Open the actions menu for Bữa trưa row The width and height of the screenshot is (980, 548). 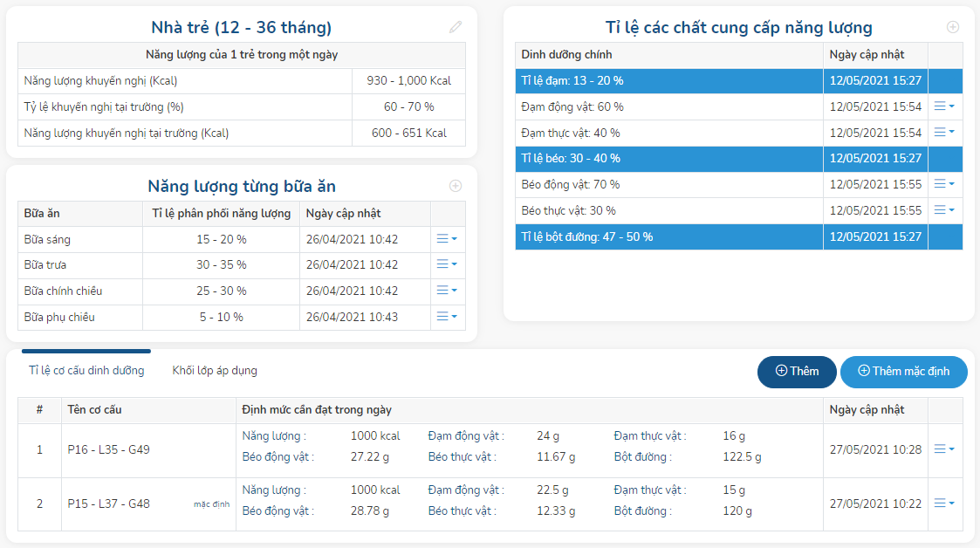pos(446,264)
